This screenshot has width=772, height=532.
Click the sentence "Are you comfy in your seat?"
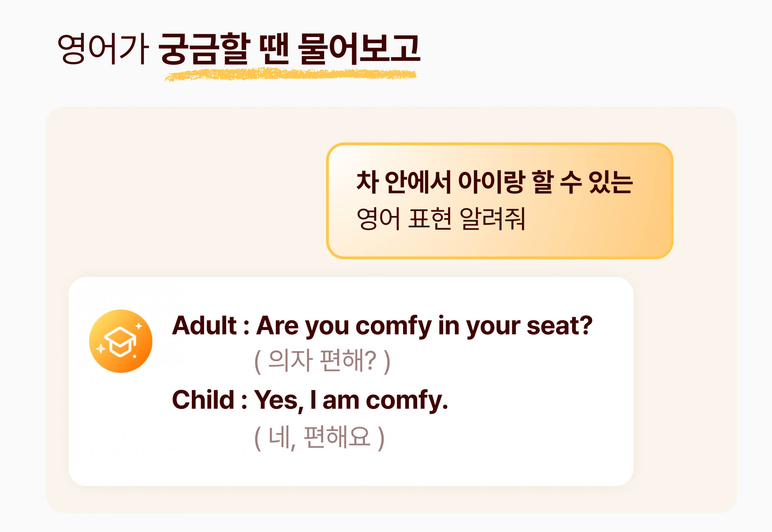click(424, 325)
